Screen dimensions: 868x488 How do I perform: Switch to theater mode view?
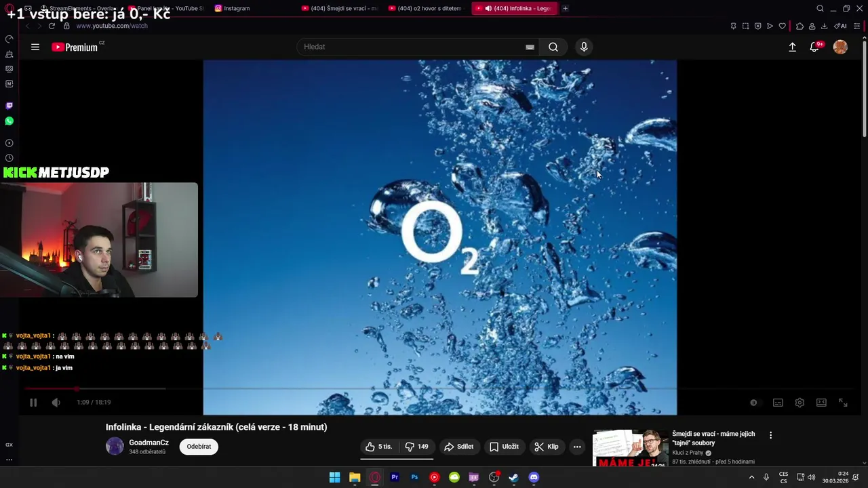(x=821, y=403)
